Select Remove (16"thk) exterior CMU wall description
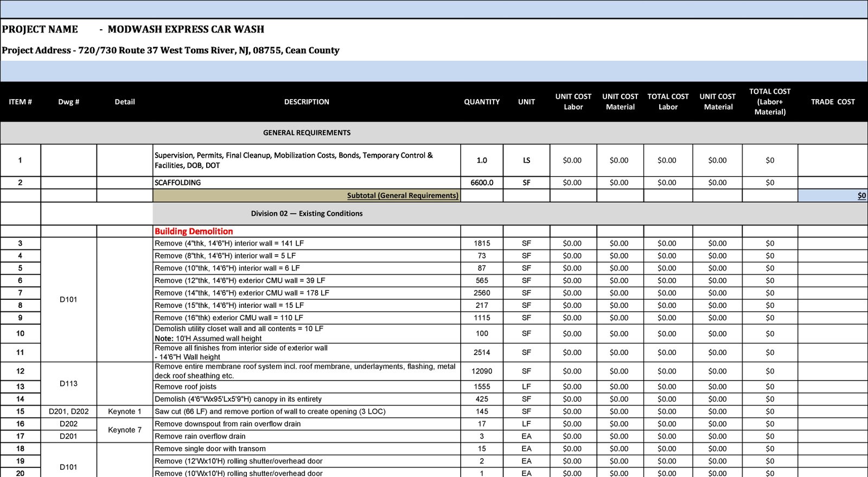The height and width of the screenshot is (477, 868). click(307, 318)
